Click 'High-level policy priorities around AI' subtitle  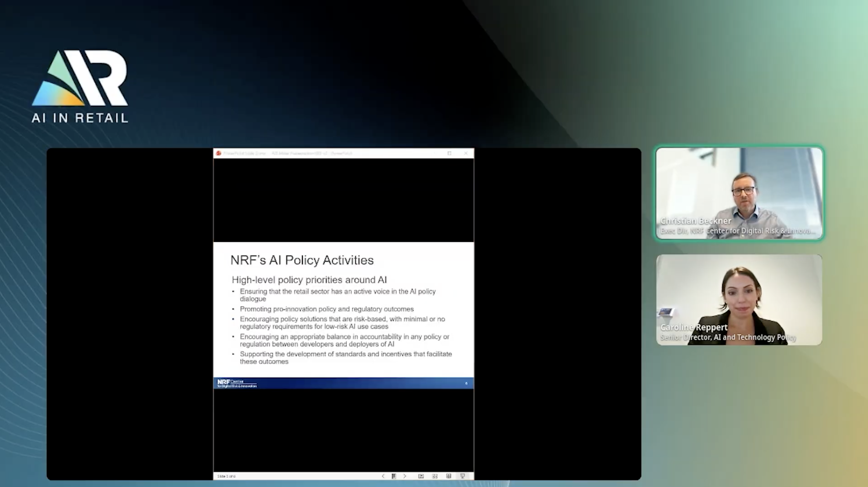click(309, 280)
